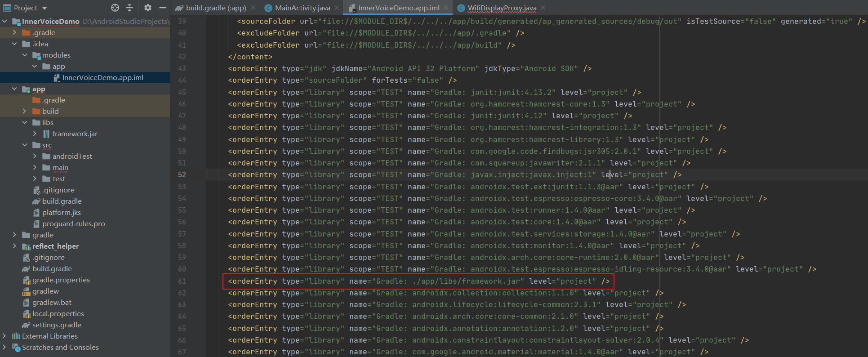Open gradle.properties file
The image size is (868, 357).
click(x=61, y=280)
